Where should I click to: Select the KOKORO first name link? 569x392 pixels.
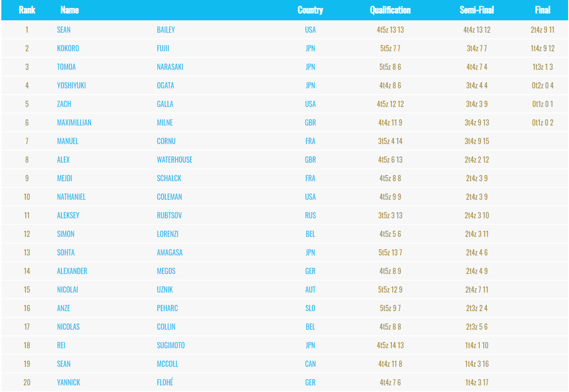tap(68, 48)
